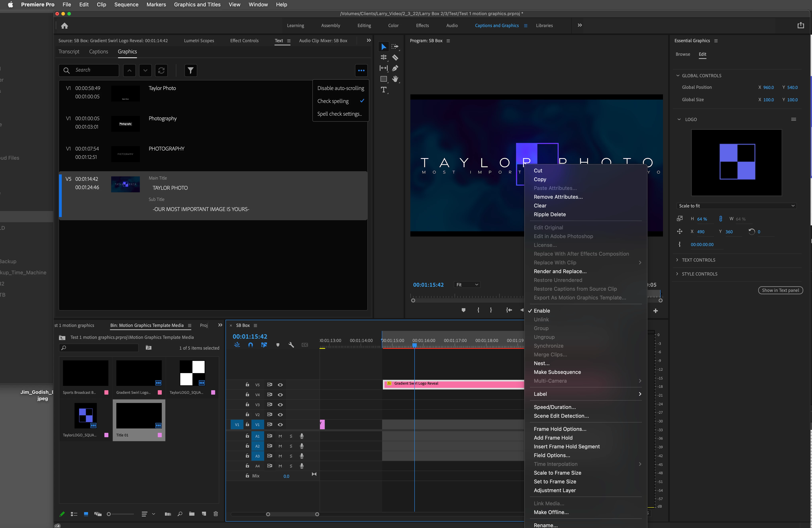The width and height of the screenshot is (812, 528).
Task: Mute audio track A1
Action: pyautogui.click(x=280, y=436)
